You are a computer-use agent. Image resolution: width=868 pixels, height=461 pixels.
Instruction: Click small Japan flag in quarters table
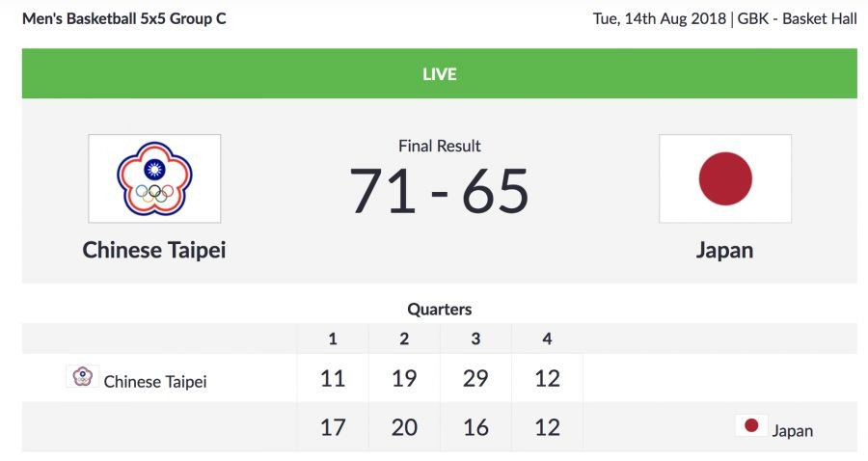point(751,425)
